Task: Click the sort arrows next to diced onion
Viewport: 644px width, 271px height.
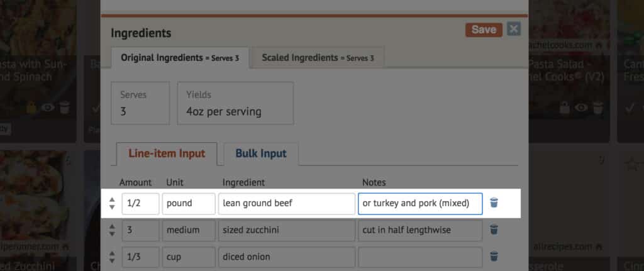Action: [x=112, y=257]
